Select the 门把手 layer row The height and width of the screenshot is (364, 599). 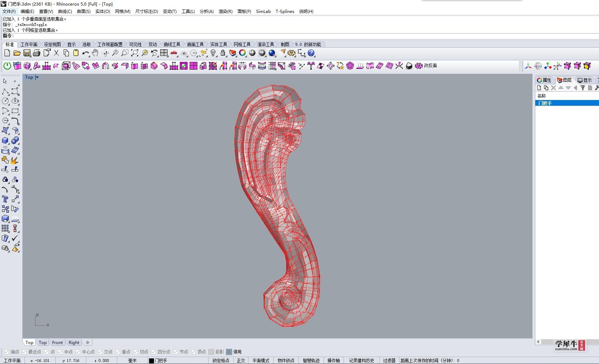(567, 103)
